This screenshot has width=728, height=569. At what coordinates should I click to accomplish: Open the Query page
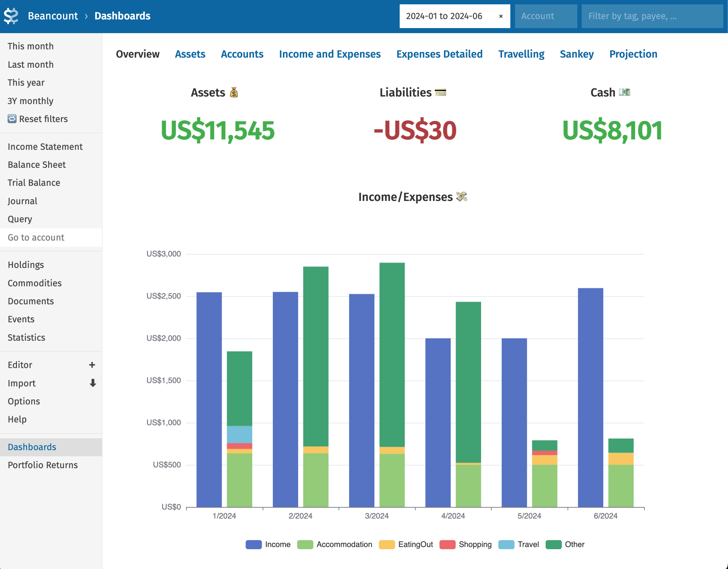coord(51,219)
